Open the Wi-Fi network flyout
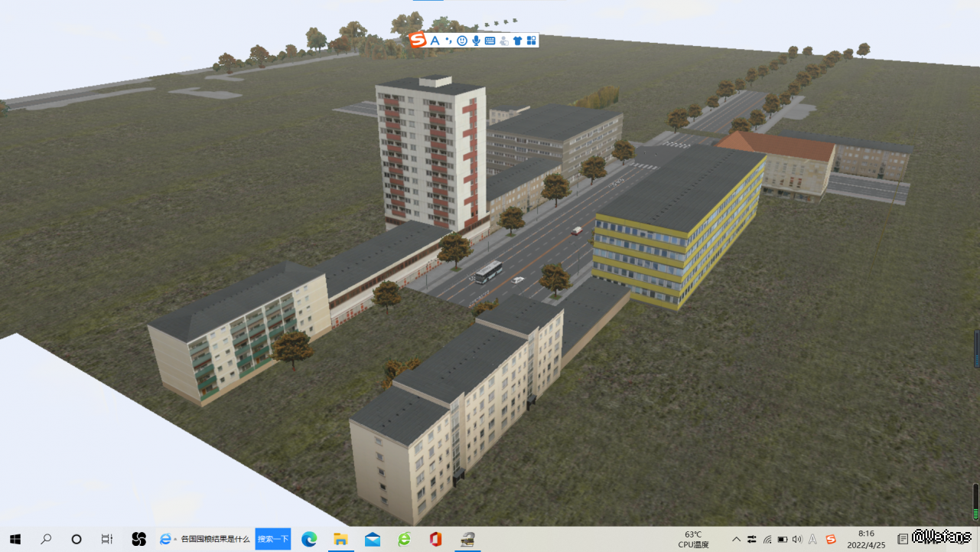This screenshot has width=980, height=552. pos(767,539)
